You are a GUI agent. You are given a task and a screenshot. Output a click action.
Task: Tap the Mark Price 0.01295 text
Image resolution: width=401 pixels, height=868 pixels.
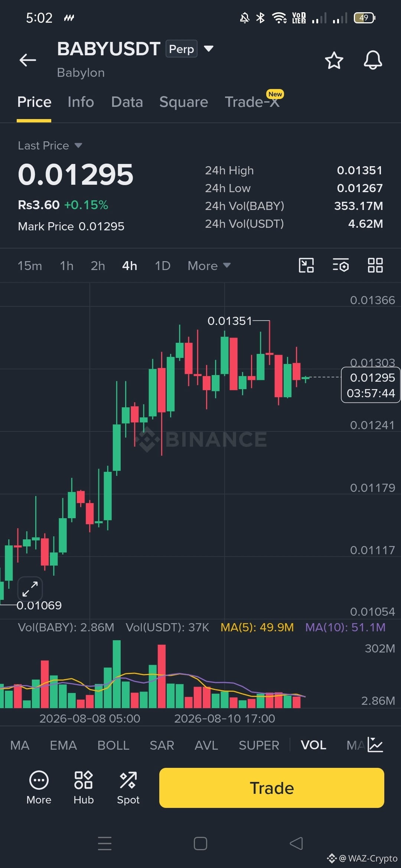71,226
